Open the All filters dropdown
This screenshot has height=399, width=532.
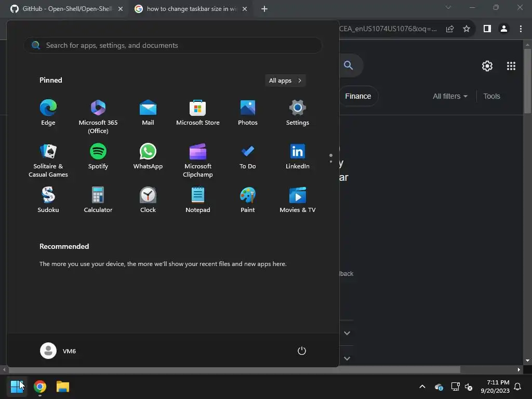tap(450, 96)
